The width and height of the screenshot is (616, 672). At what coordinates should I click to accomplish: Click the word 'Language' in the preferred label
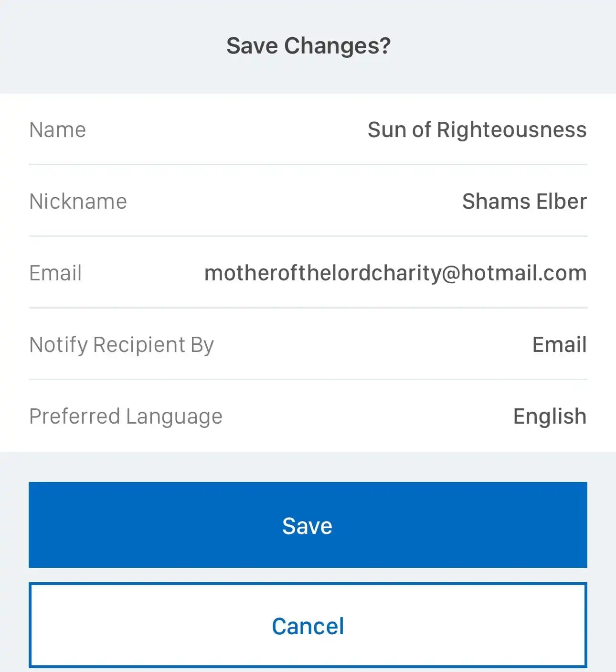174,416
